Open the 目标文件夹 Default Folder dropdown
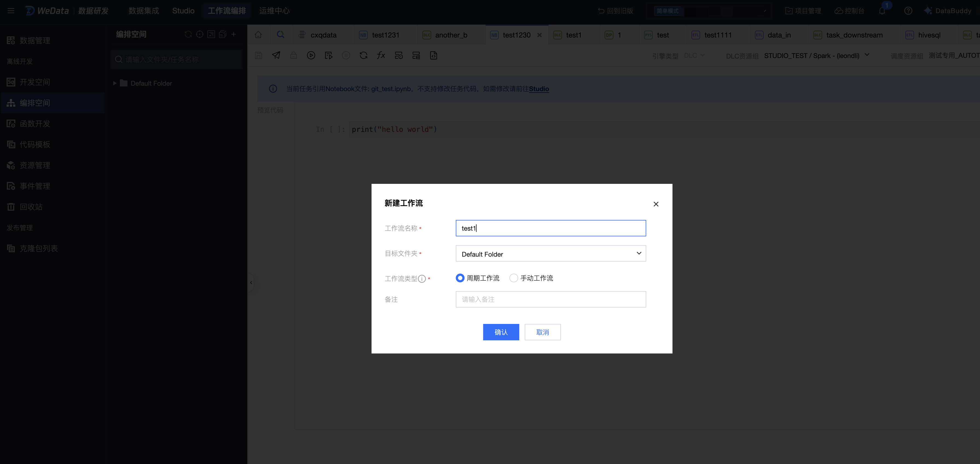980x464 pixels. tap(550, 254)
